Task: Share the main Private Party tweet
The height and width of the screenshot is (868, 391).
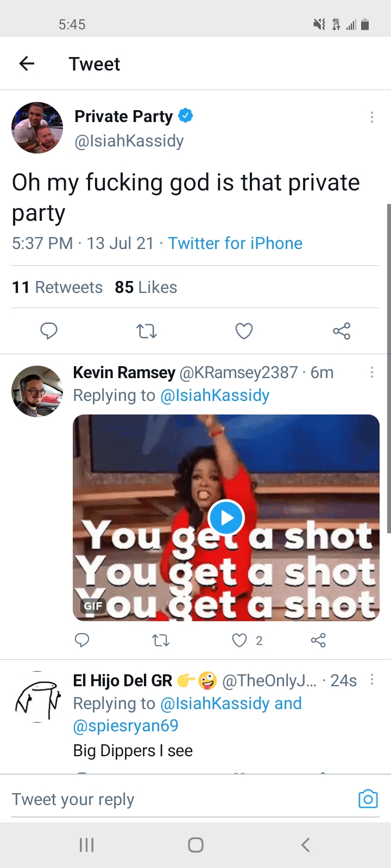Action: (342, 330)
